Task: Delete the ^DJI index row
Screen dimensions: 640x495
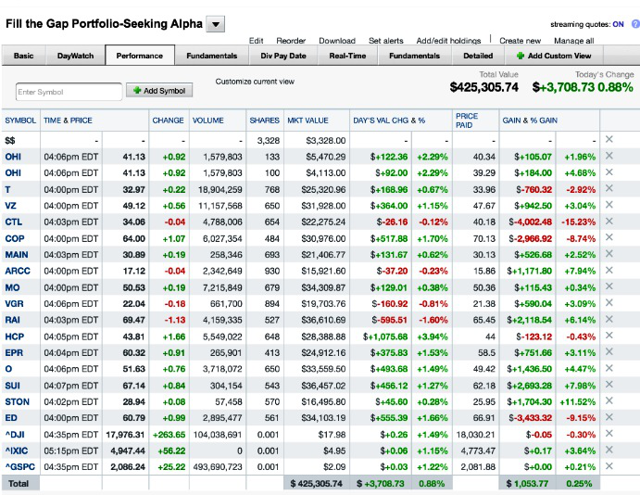Action: (609, 433)
